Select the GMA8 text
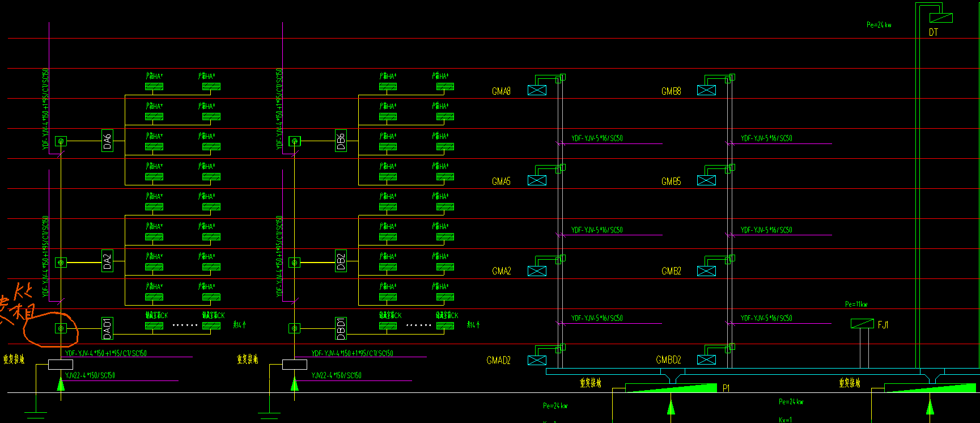This screenshot has height=423, width=980. point(501,91)
